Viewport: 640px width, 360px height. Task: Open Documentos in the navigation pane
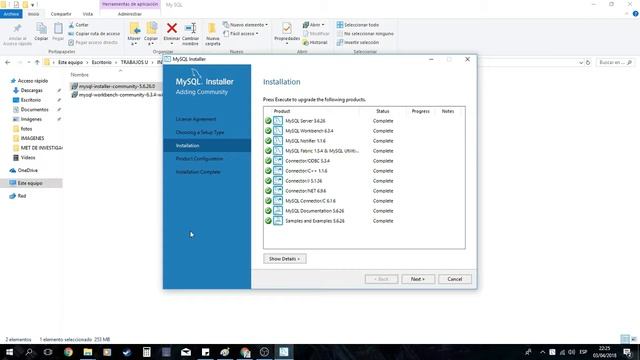(35, 109)
